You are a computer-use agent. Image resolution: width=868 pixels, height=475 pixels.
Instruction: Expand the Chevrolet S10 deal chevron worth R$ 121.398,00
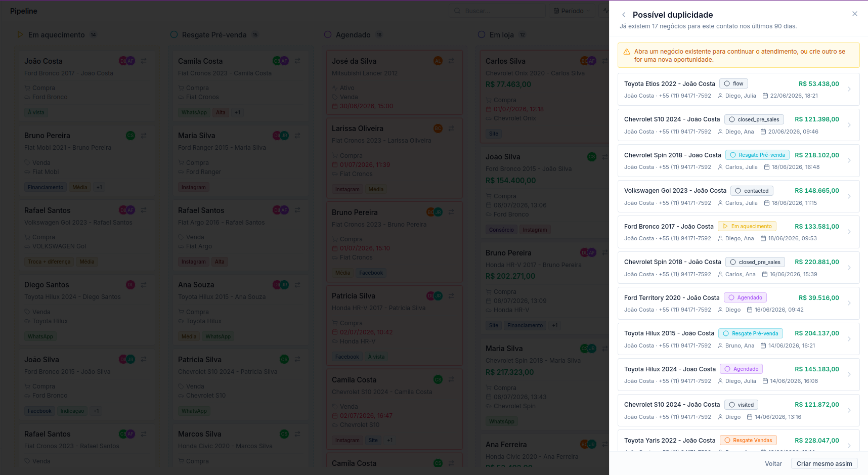pyautogui.click(x=849, y=125)
